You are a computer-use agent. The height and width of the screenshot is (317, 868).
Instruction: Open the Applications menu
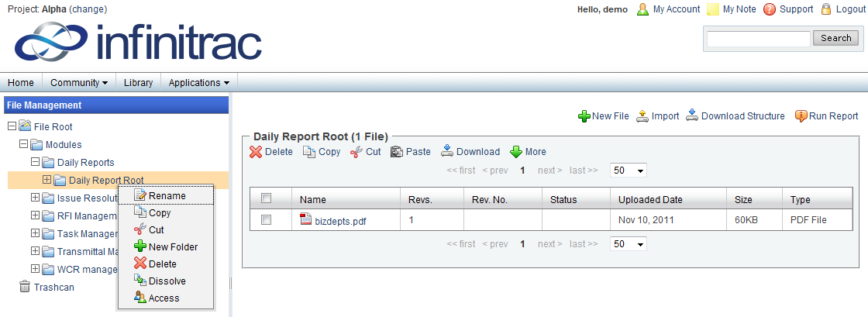pos(198,82)
